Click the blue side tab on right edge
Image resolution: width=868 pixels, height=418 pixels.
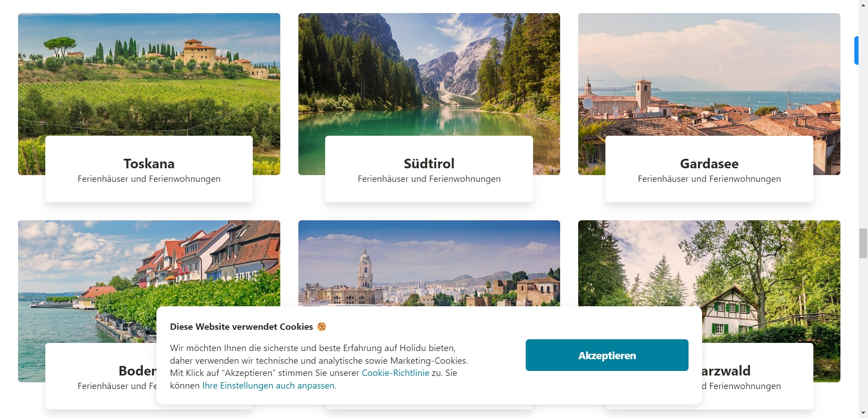[856, 50]
